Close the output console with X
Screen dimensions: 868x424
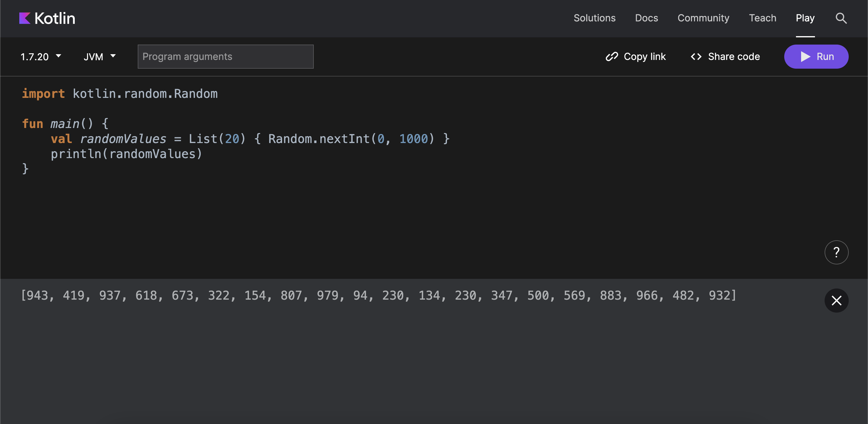(836, 301)
